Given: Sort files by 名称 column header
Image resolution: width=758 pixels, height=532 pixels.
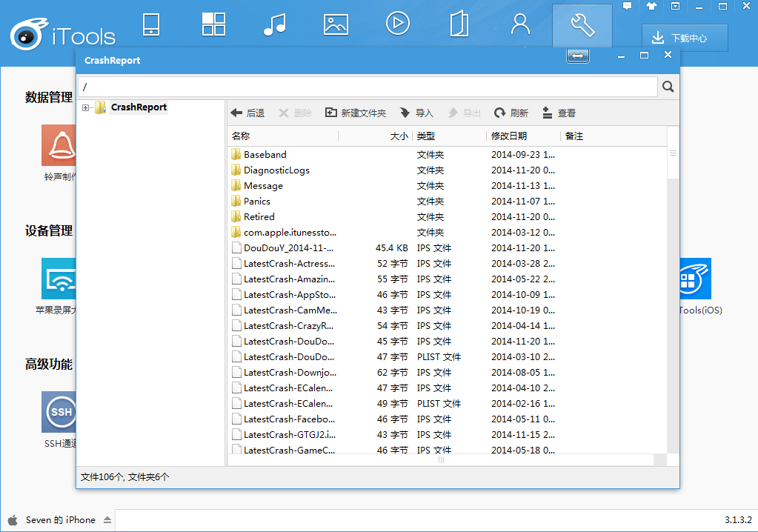Looking at the screenshot, I should [x=242, y=136].
